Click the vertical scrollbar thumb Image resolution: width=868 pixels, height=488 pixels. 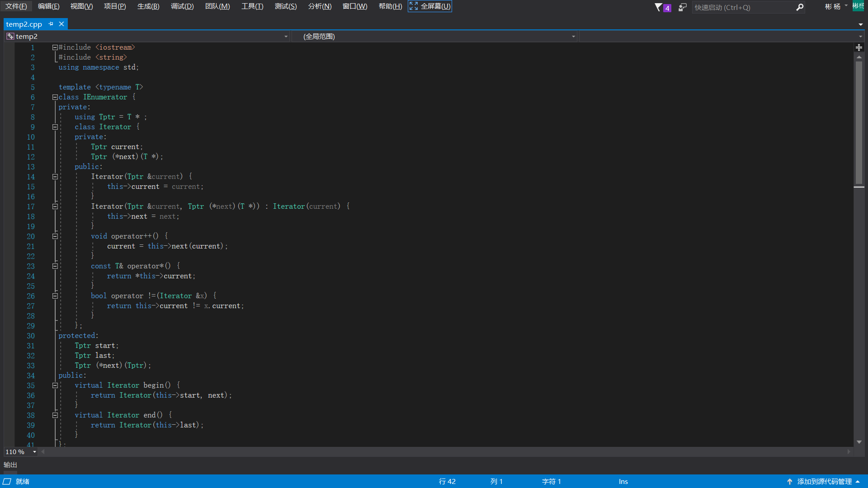click(x=859, y=122)
